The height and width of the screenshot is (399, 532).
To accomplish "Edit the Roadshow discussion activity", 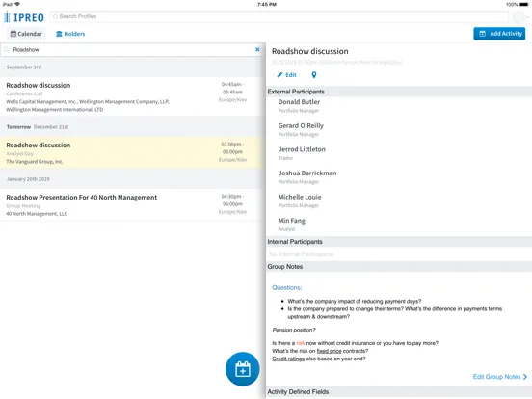I will point(286,75).
